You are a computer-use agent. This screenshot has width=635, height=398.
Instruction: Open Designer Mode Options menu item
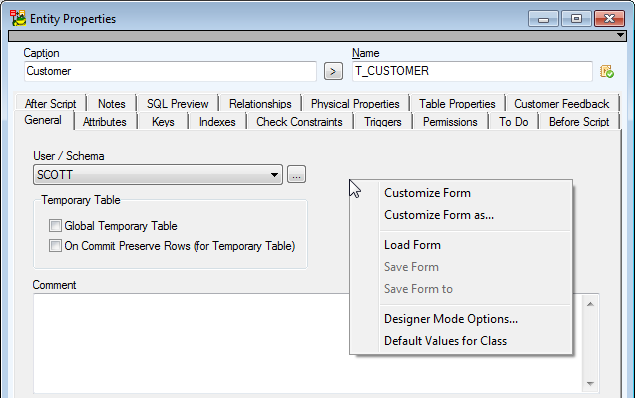coord(451,319)
